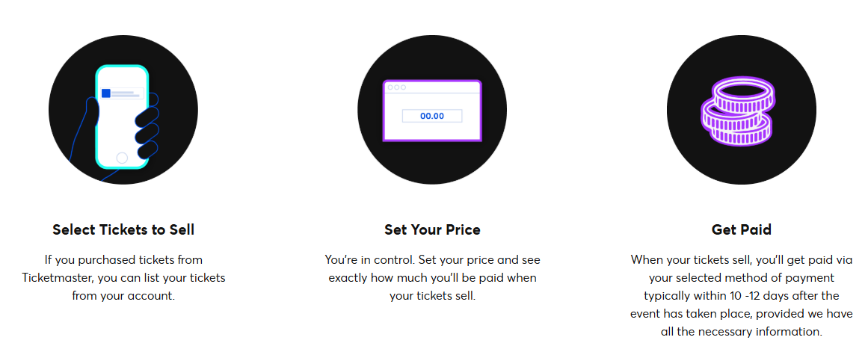Screen dimensions: 868x352
Task: Click the You're in control description text
Action: coord(432,277)
